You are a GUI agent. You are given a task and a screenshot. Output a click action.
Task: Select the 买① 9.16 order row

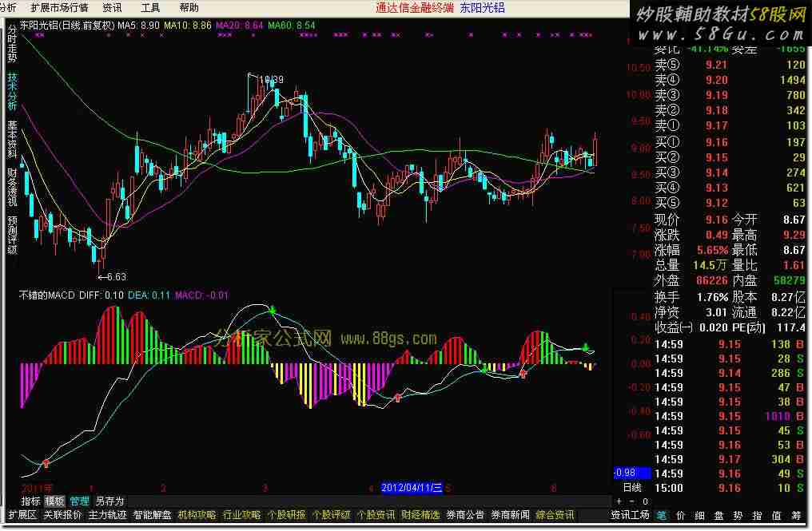(x=729, y=142)
